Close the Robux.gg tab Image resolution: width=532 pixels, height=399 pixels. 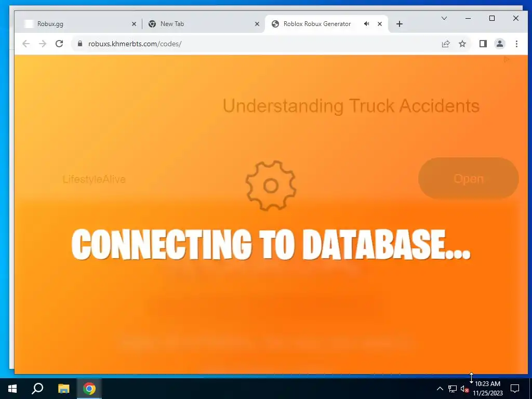134,24
